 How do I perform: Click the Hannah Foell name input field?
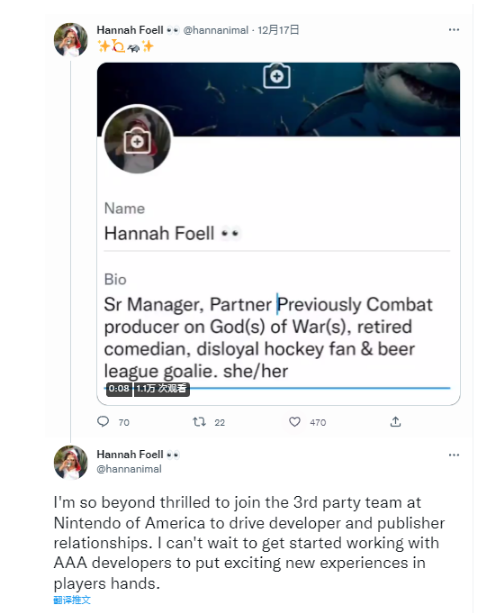pyautogui.click(x=277, y=233)
